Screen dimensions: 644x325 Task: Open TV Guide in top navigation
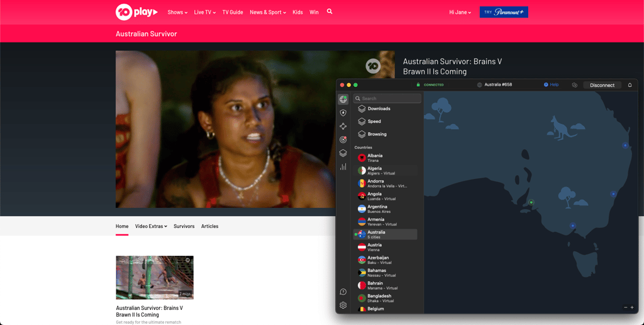point(233,13)
